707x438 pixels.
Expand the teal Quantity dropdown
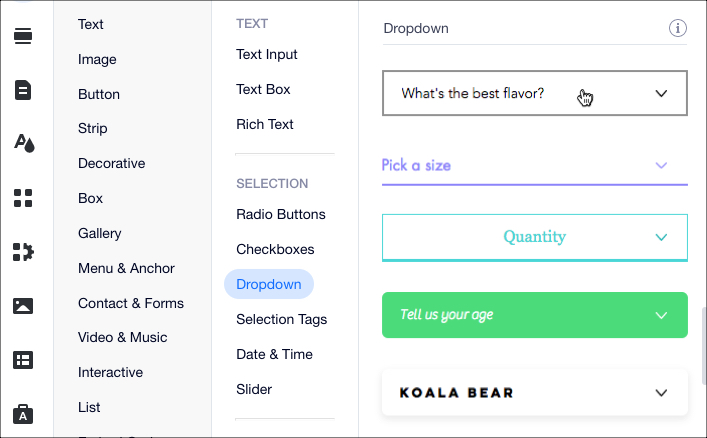point(535,237)
